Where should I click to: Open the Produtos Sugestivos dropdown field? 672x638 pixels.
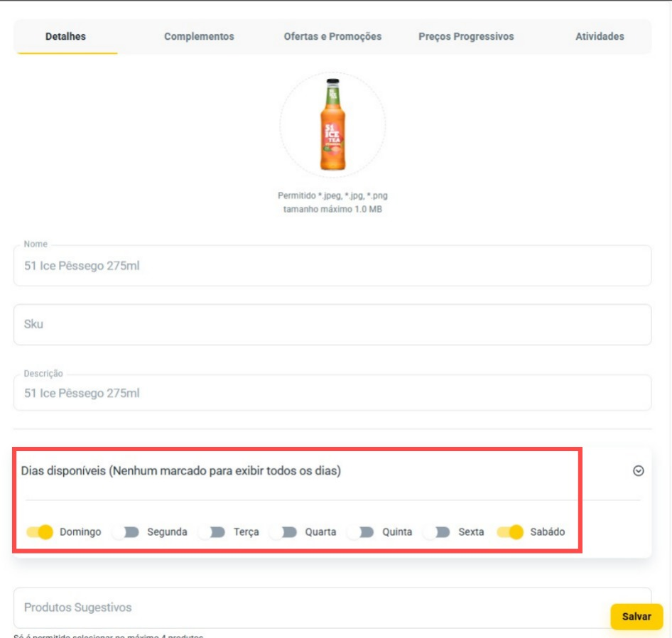[x=313, y=607]
